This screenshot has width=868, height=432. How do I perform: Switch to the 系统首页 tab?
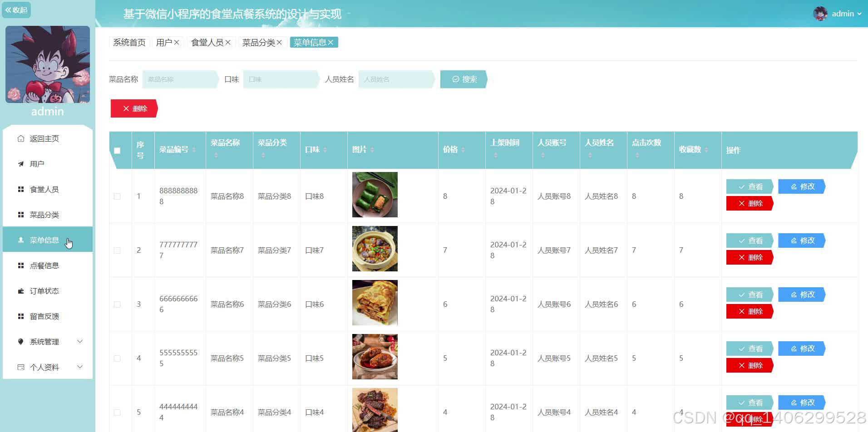129,42
